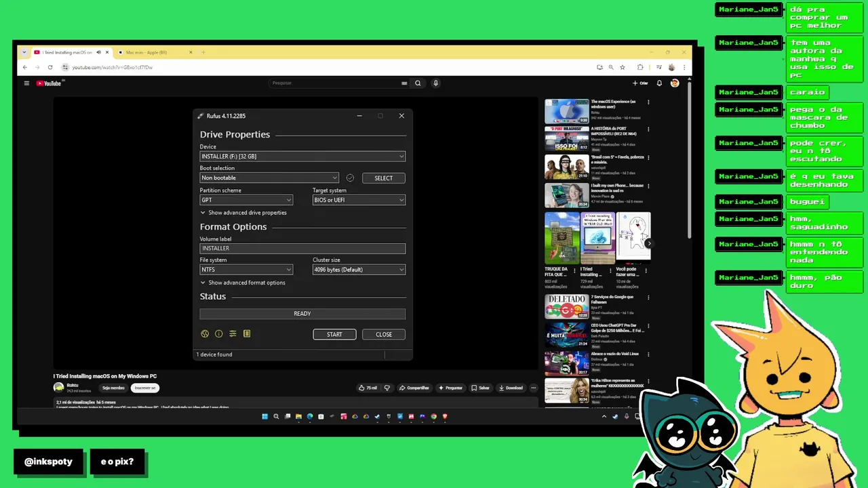Open the Target system dropdown
Viewport: 868px width, 488px height.
pos(359,200)
